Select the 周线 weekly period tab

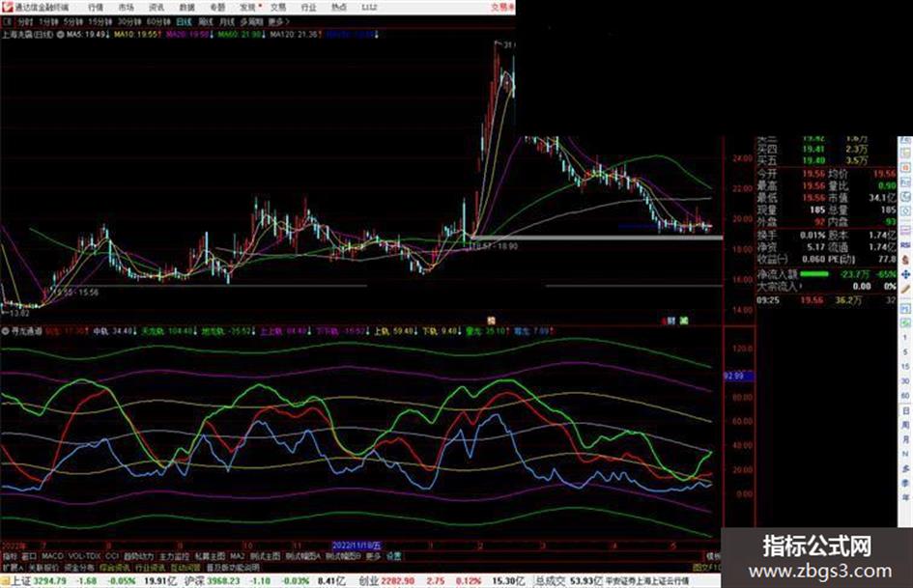(x=206, y=22)
